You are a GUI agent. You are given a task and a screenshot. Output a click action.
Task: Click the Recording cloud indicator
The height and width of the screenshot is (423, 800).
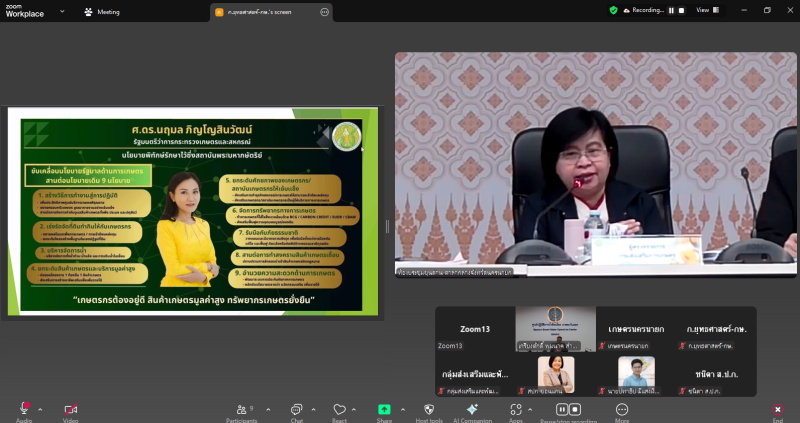coord(644,10)
